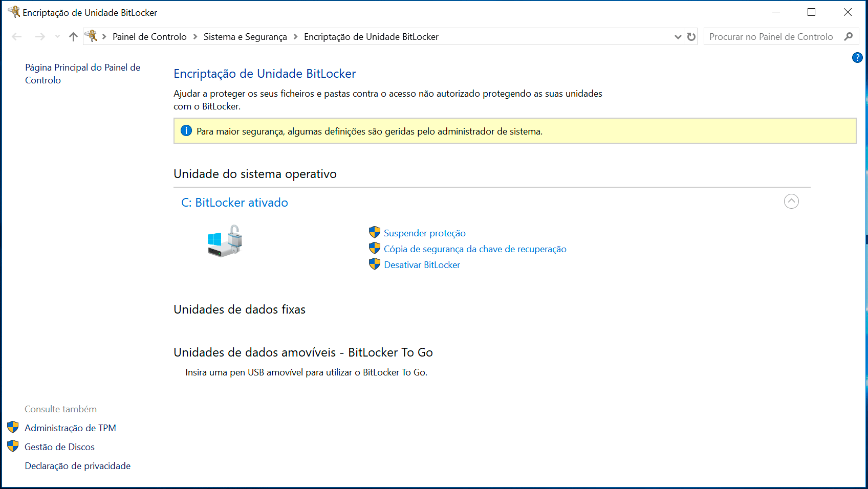Click the shield icon beside Suspender proteção

[x=375, y=232]
